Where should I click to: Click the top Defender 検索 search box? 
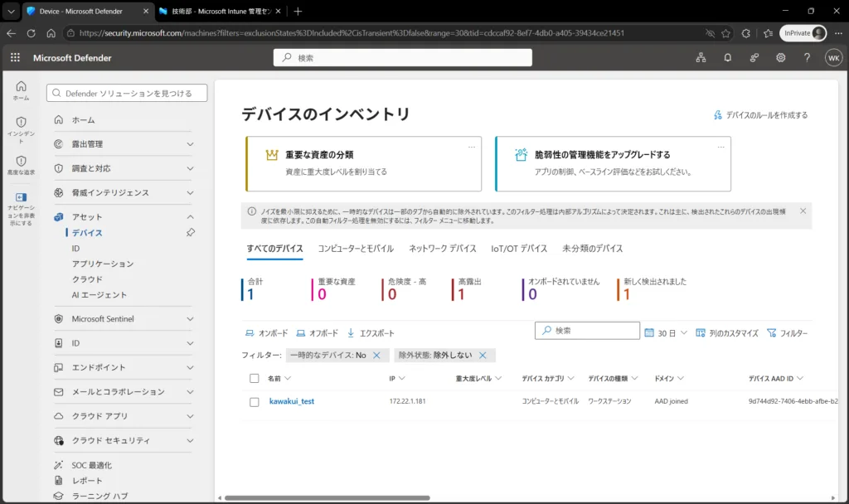[403, 57]
